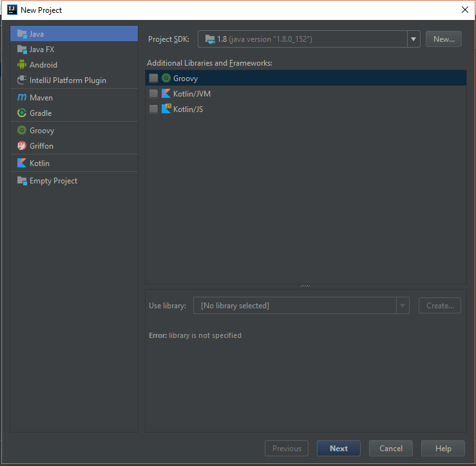Image resolution: width=476 pixels, height=466 pixels.
Task: Check the Kotlin/JS checkbox
Action: 153,109
